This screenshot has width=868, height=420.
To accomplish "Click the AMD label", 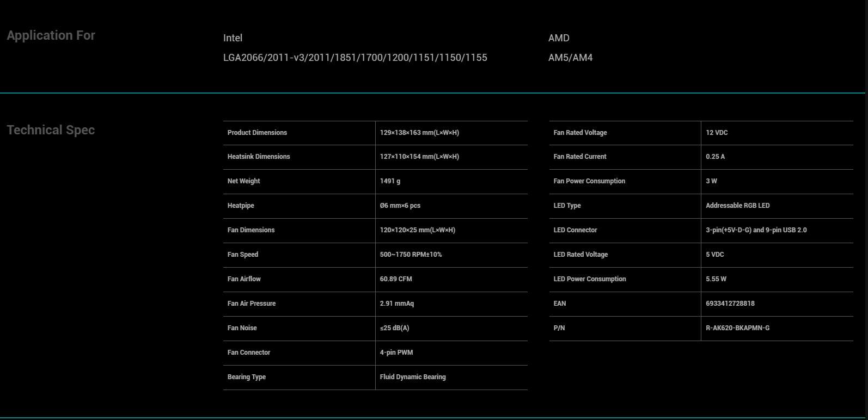I will (559, 38).
